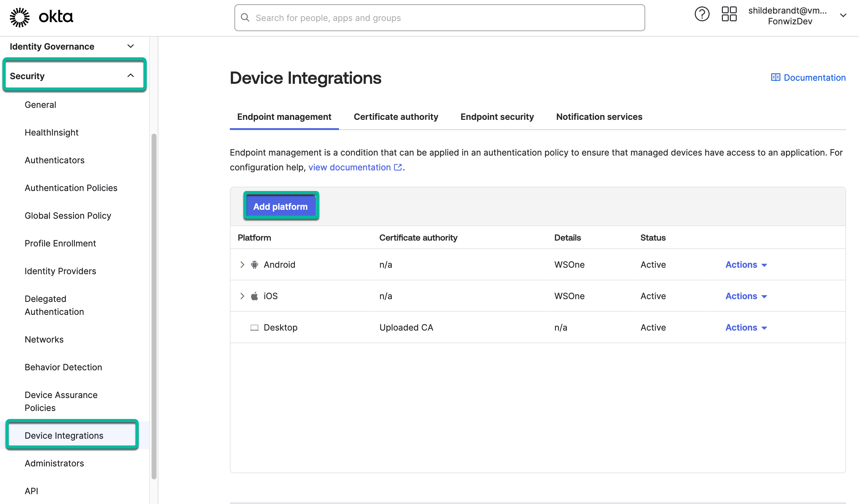Open the help question mark icon
Viewport: 859px width, 504px height.
pos(702,14)
